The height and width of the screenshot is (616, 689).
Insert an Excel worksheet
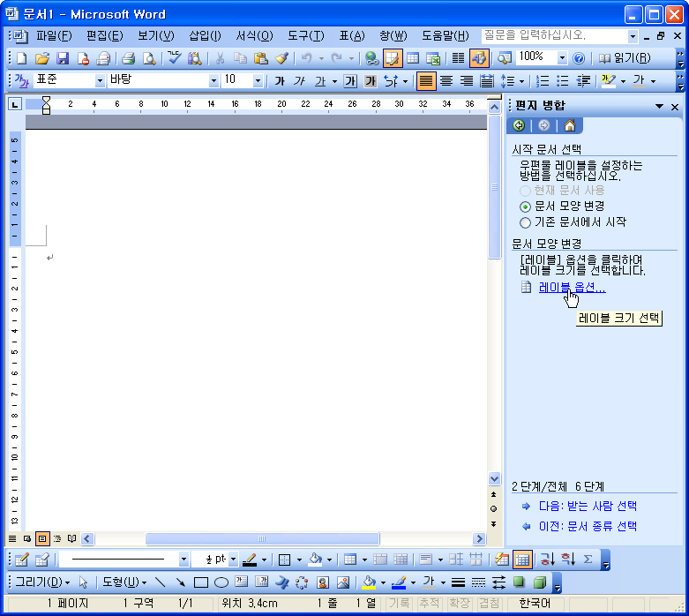433,58
